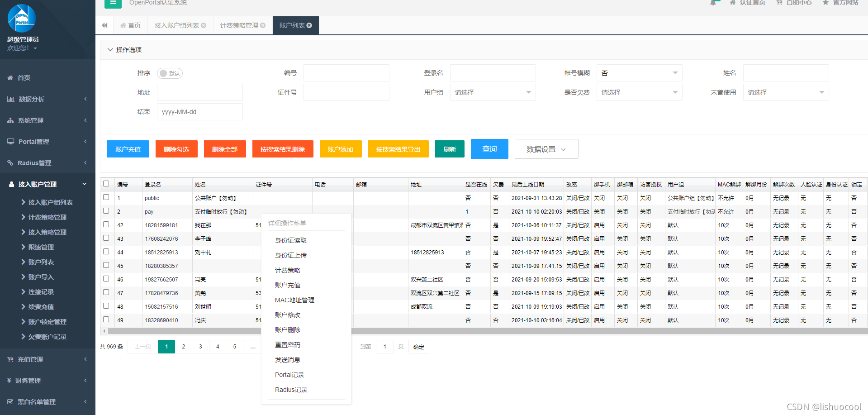Open the 是否欠费 dropdown
This screenshot has width=868, height=415.
point(639,92)
